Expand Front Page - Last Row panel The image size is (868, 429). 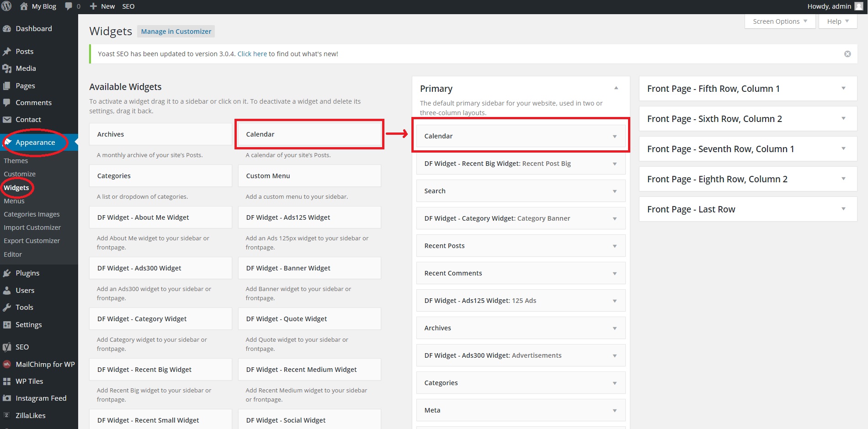click(x=843, y=209)
